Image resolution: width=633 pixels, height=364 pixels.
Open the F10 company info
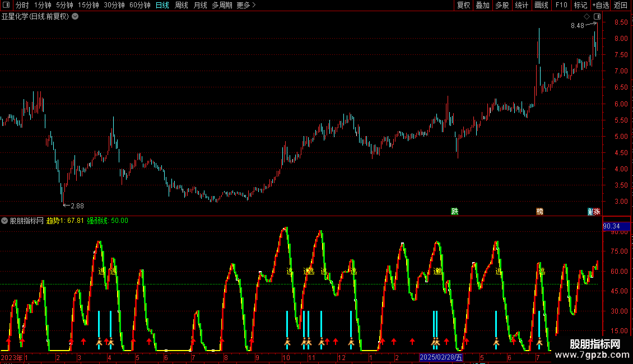[x=561, y=5]
